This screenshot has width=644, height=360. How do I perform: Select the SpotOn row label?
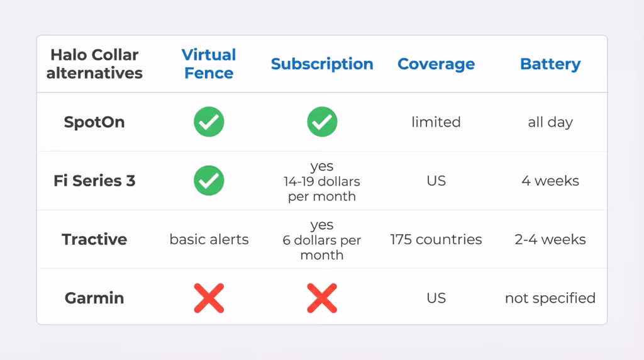coord(94,122)
